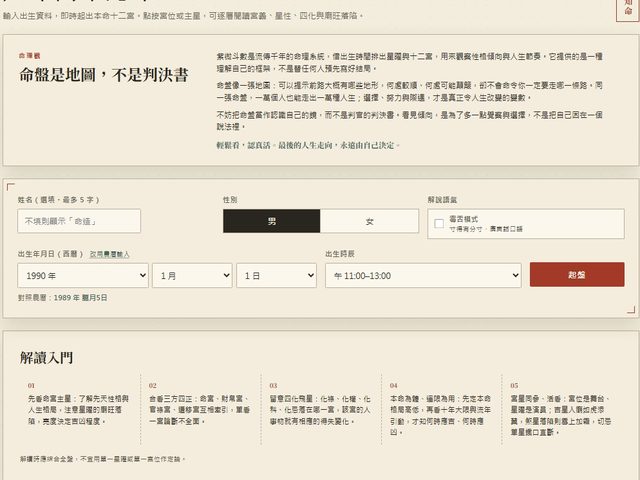Click the heading 命盤是地圖，不是判決書
640x480 pixels.
(104, 75)
